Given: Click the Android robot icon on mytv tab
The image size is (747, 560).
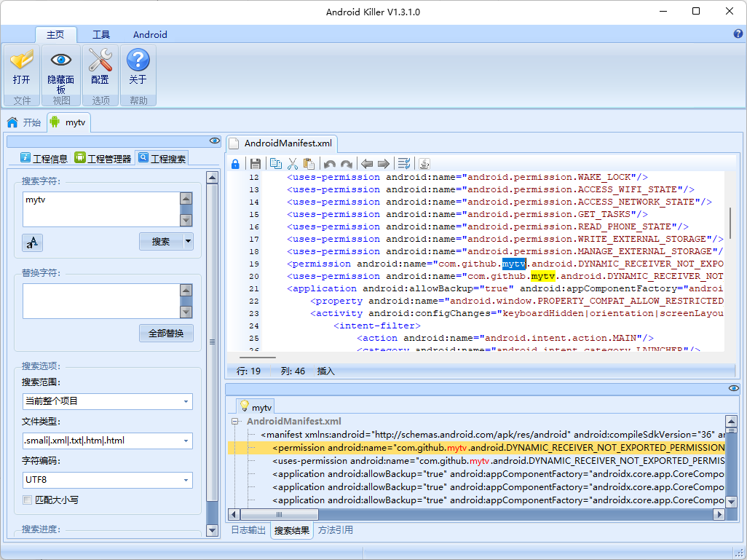Looking at the screenshot, I should click(55, 122).
